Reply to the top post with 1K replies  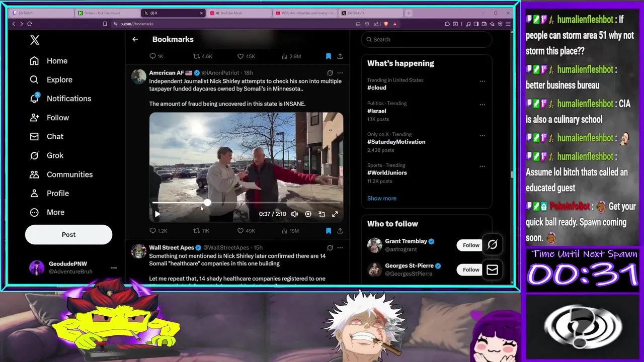156,56
